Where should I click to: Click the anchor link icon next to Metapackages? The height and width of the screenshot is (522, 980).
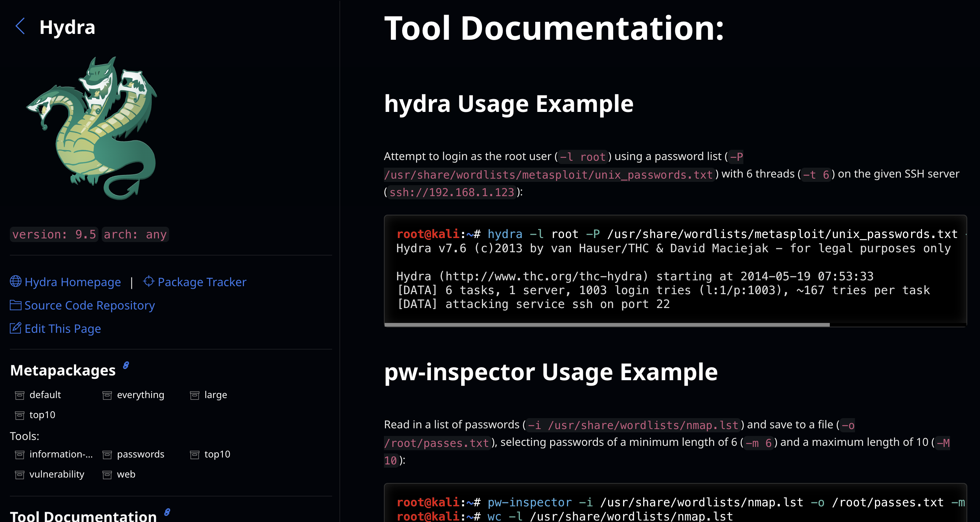126,366
